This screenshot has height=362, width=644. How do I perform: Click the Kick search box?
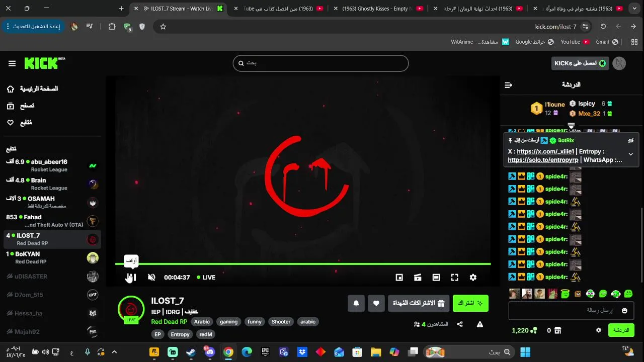[x=320, y=63]
